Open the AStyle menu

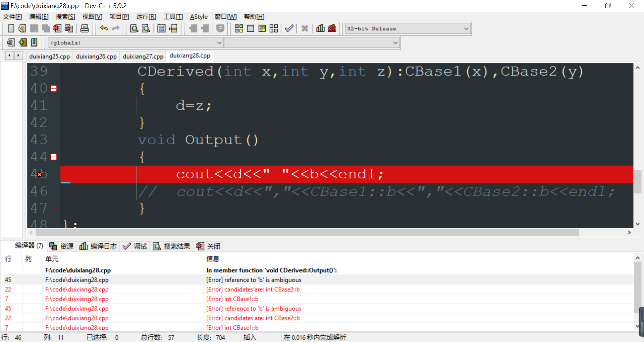(199, 17)
